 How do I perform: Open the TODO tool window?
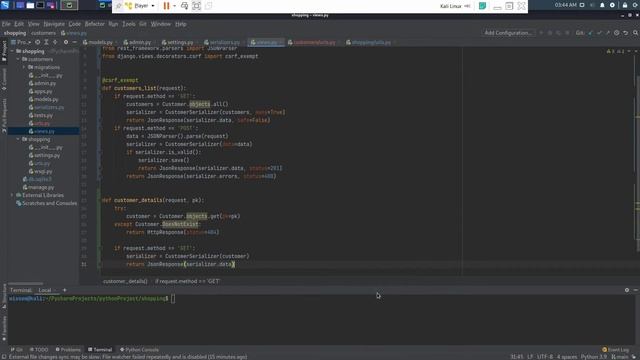(x=40, y=349)
